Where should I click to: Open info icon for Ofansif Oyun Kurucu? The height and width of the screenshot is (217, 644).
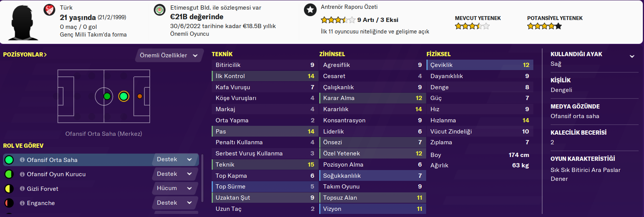[22, 174]
